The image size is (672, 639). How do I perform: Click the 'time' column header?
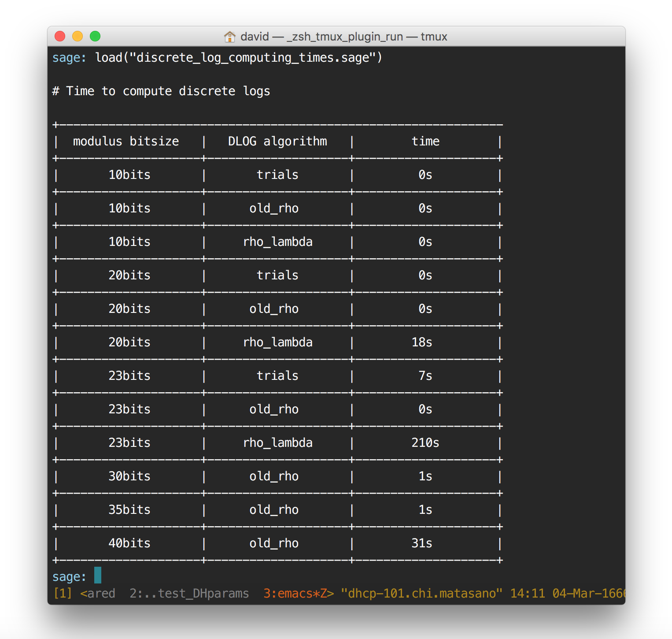(425, 141)
